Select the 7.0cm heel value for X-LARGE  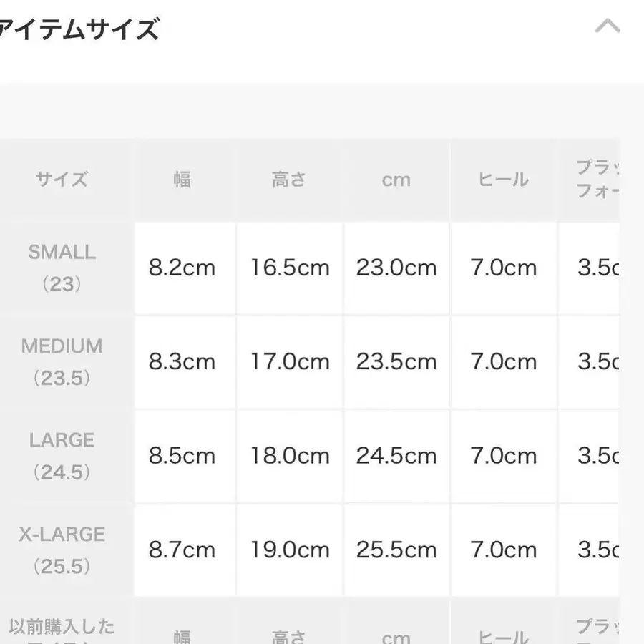[x=503, y=550]
